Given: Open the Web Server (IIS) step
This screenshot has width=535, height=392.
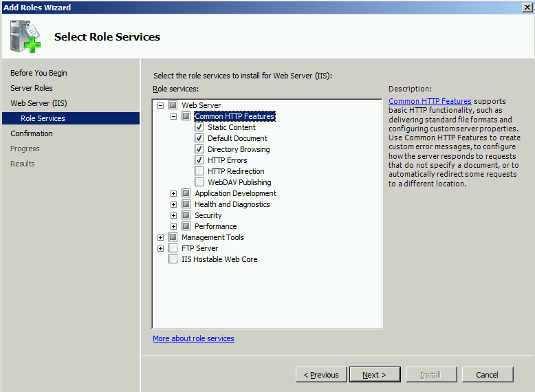Looking at the screenshot, I should [x=39, y=103].
